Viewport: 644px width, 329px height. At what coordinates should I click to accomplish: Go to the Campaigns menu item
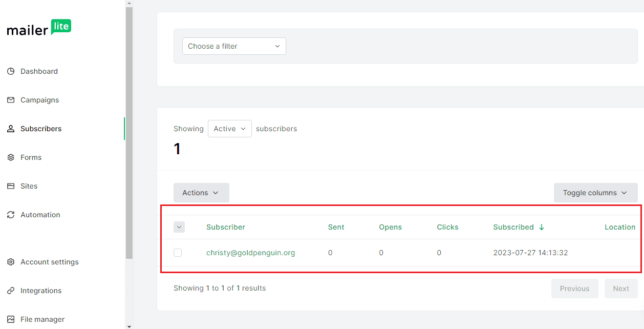(x=39, y=100)
